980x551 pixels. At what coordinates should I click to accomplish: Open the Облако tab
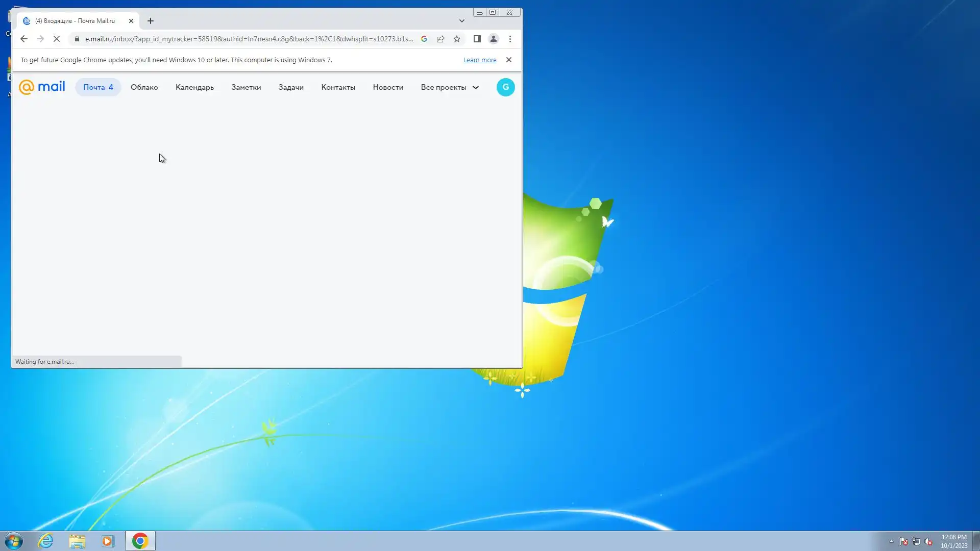[x=144, y=87]
